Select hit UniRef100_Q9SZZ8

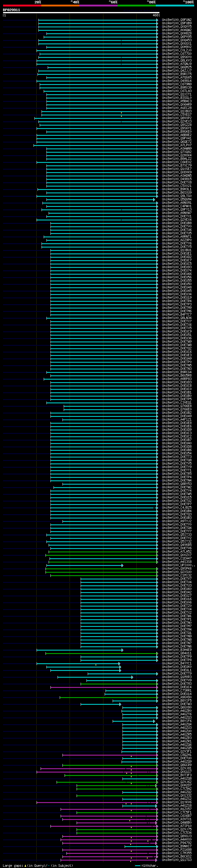[x=177, y=125]
